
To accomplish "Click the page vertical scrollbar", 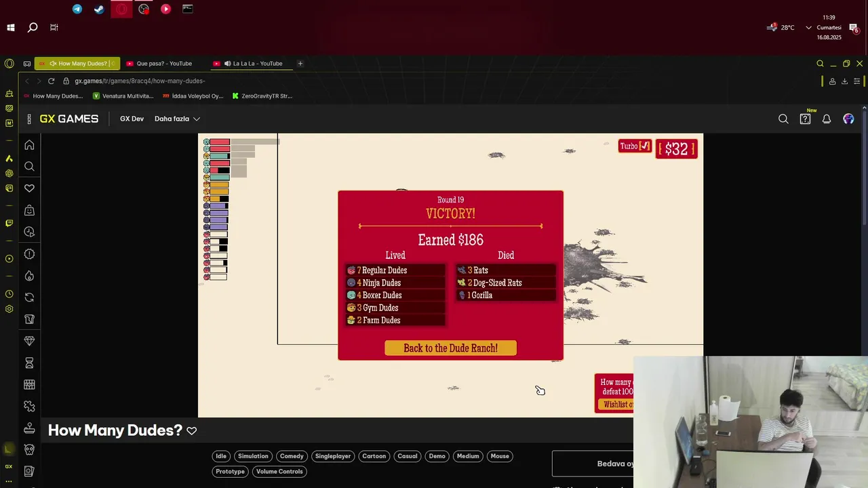I will coord(864,169).
